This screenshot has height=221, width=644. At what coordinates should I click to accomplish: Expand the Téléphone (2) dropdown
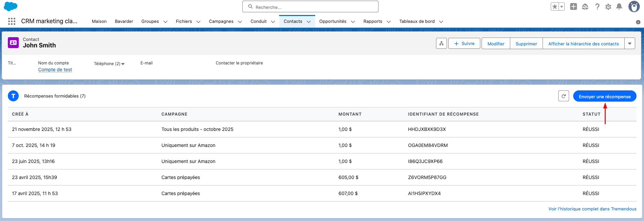click(123, 64)
